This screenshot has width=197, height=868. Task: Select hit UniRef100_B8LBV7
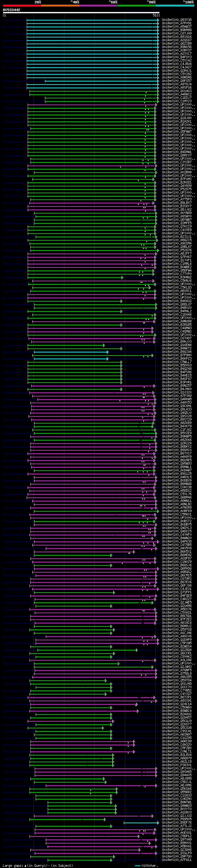[177, 203]
